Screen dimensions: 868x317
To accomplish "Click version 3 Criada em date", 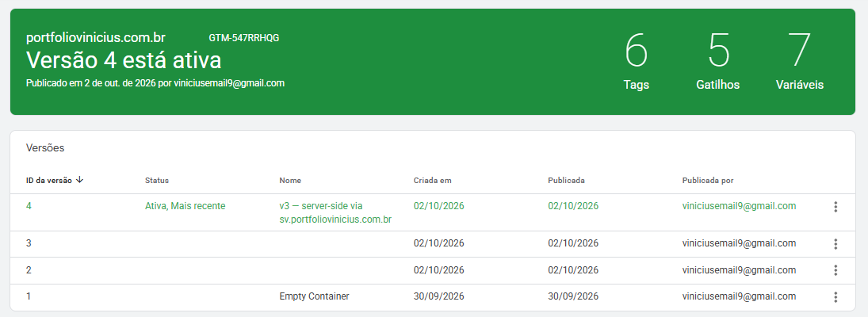I will (439, 243).
